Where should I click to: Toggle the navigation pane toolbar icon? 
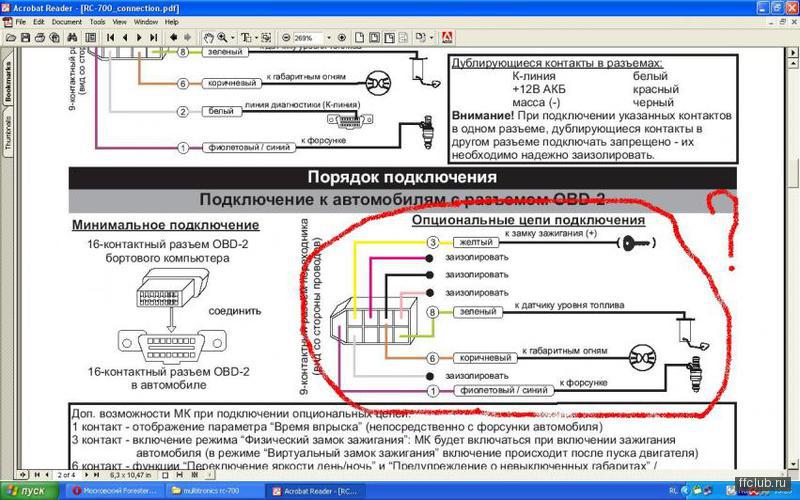(91, 38)
